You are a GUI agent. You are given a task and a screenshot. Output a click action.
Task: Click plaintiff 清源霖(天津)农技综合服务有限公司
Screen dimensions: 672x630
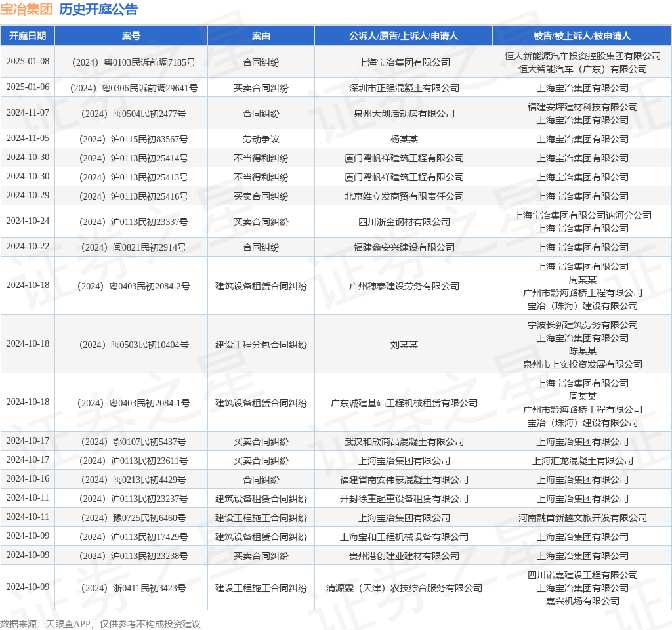tap(404, 588)
